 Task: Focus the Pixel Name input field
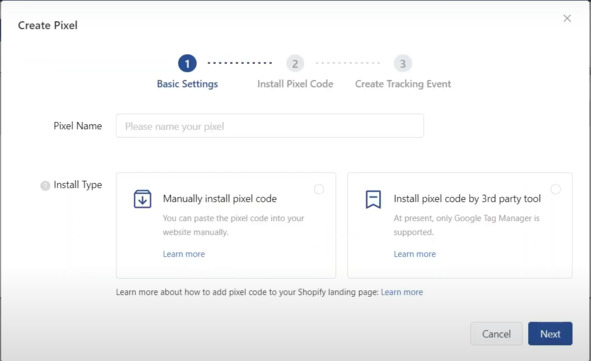pos(270,125)
